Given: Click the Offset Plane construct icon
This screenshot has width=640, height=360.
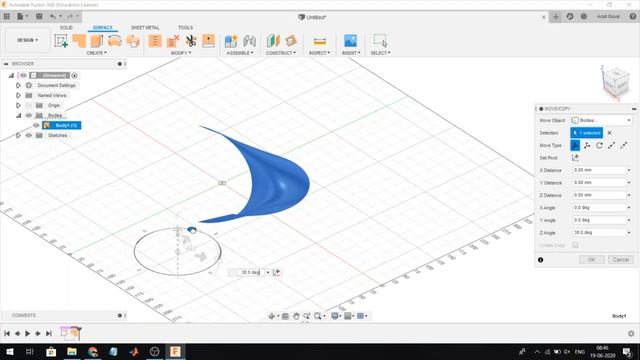Looking at the screenshot, I should pos(273,40).
